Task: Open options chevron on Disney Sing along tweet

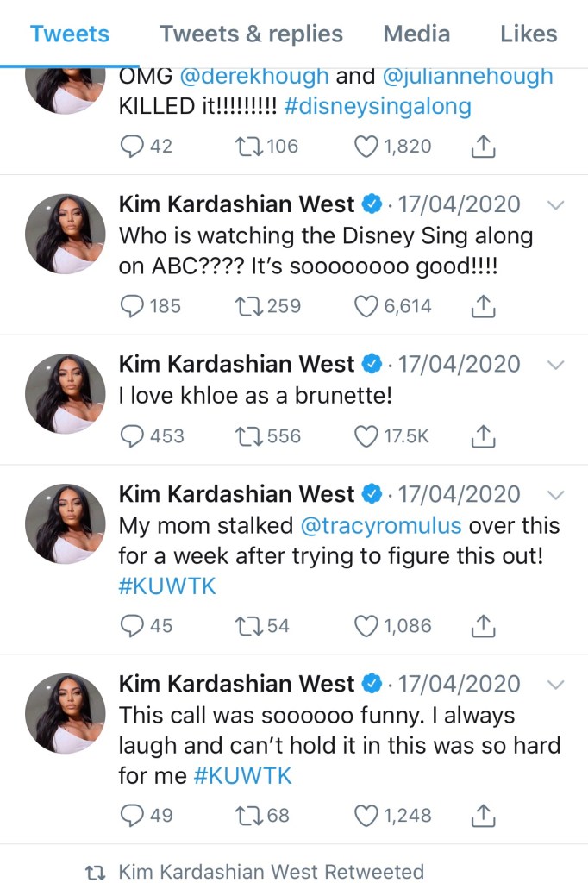Action: (x=556, y=205)
